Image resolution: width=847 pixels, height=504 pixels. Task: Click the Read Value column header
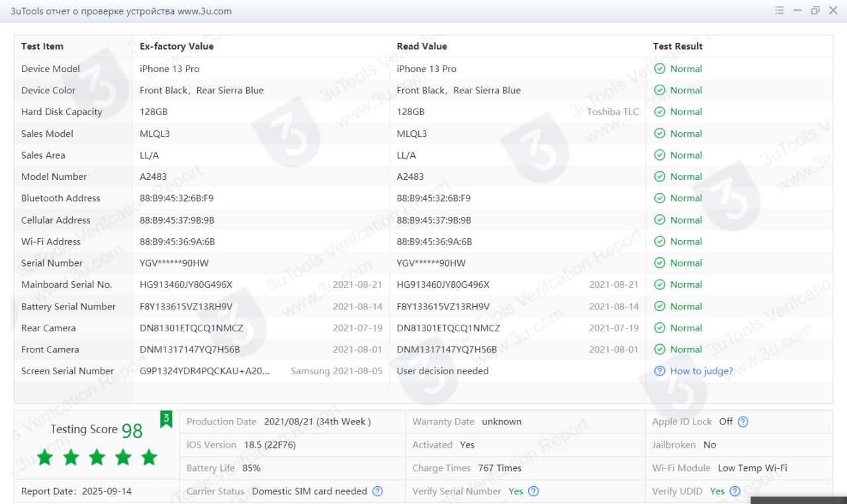tap(422, 46)
